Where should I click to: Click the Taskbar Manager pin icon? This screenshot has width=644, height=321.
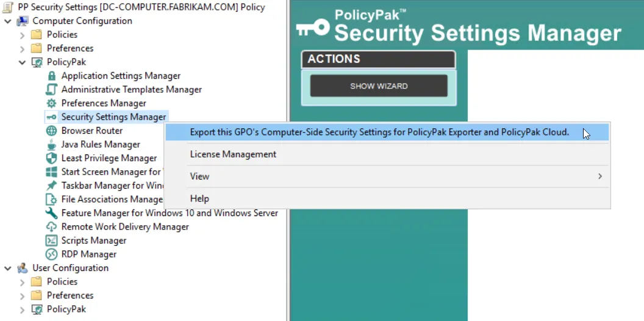pyautogui.click(x=51, y=186)
